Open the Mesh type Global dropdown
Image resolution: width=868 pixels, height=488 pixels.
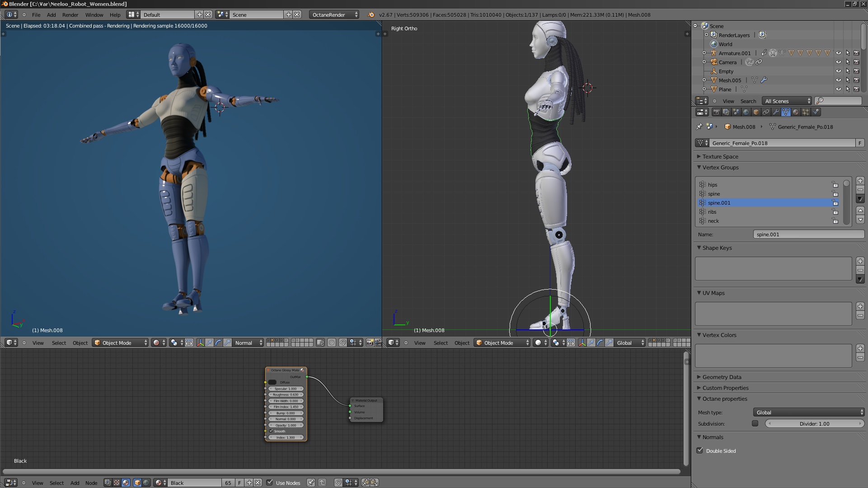click(x=808, y=412)
